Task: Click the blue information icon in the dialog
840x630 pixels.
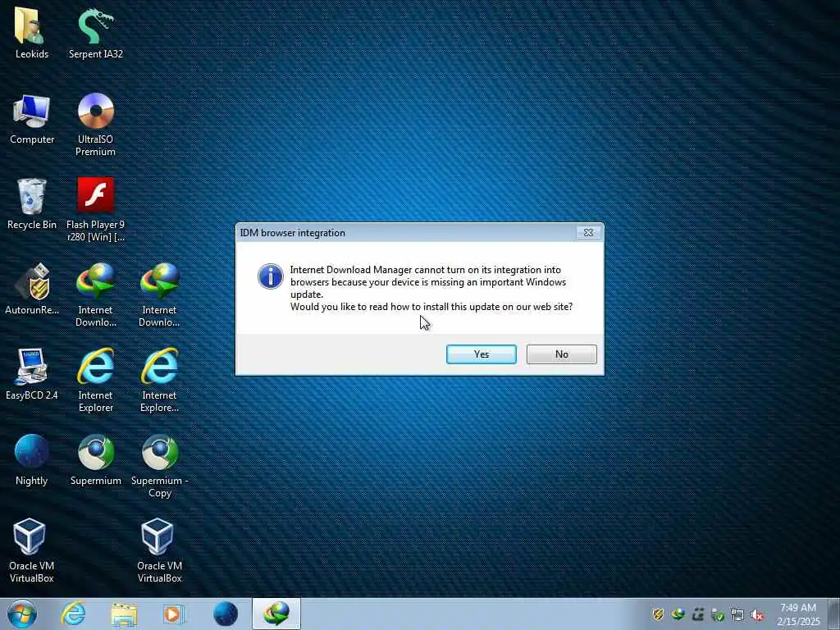Action: tap(271, 276)
